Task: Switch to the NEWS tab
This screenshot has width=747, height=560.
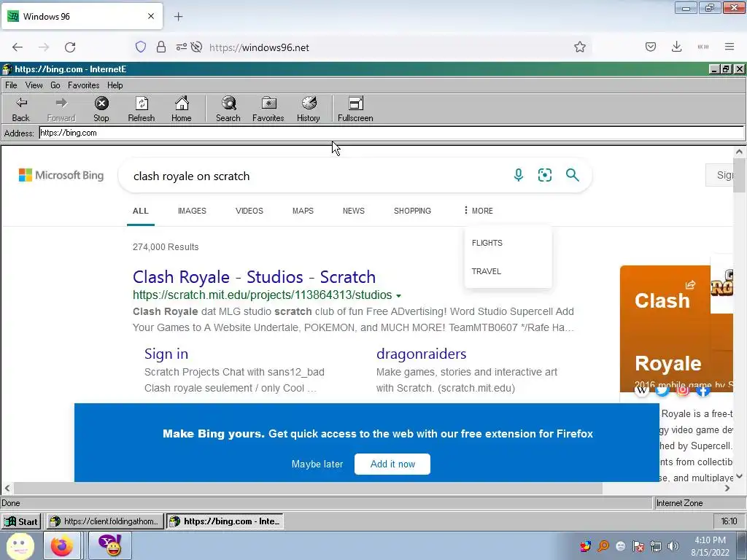Action: 354,211
